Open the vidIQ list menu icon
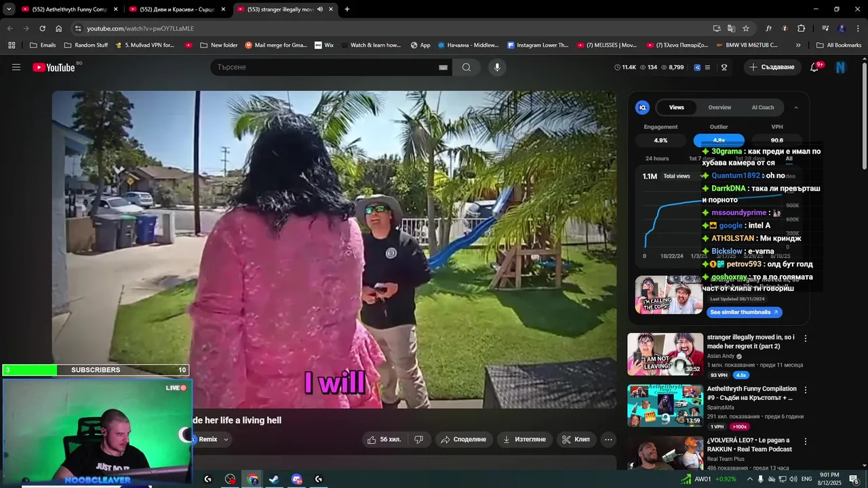This screenshot has width=868, height=488. 707,67
